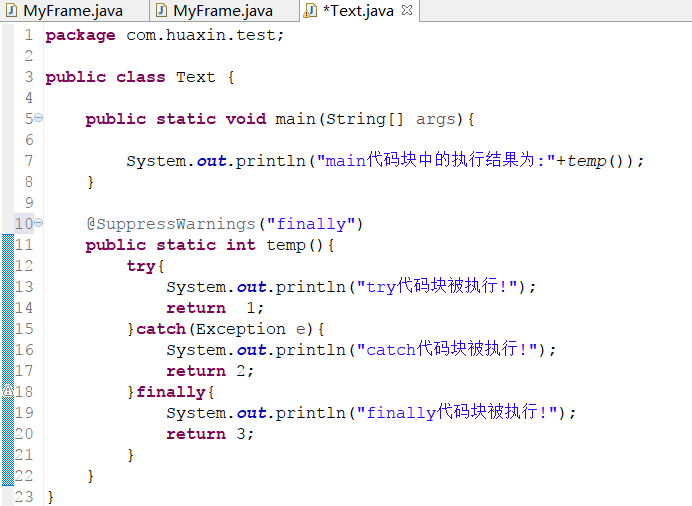Click 'class' keyword on line 3
The image size is (692, 506).
(x=141, y=77)
